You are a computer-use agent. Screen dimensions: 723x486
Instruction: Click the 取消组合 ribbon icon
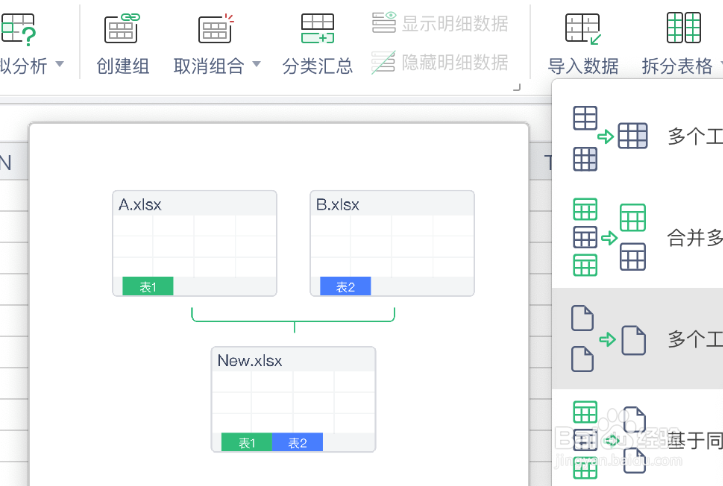click(x=215, y=28)
